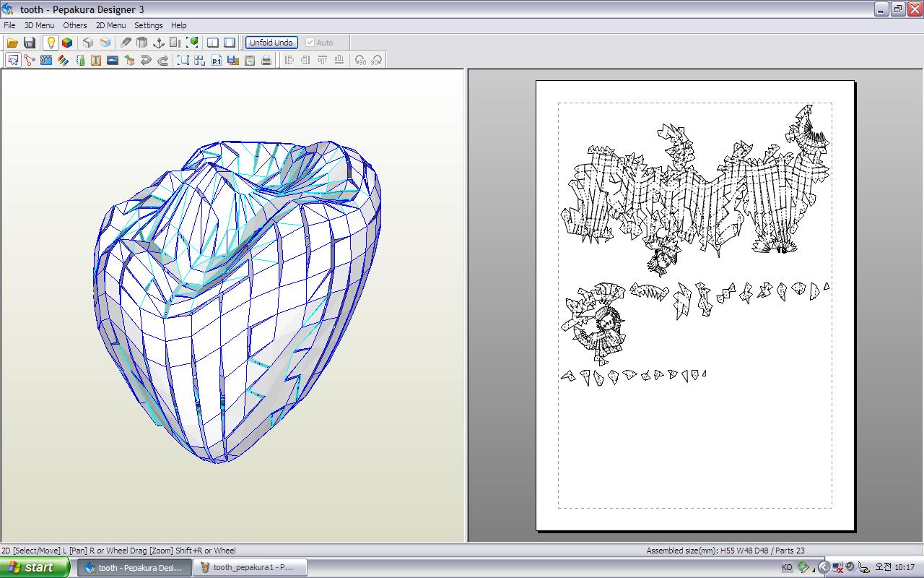The image size is (924, 578).
Task: Open the 3D Menu
Action: pos(39,25)
